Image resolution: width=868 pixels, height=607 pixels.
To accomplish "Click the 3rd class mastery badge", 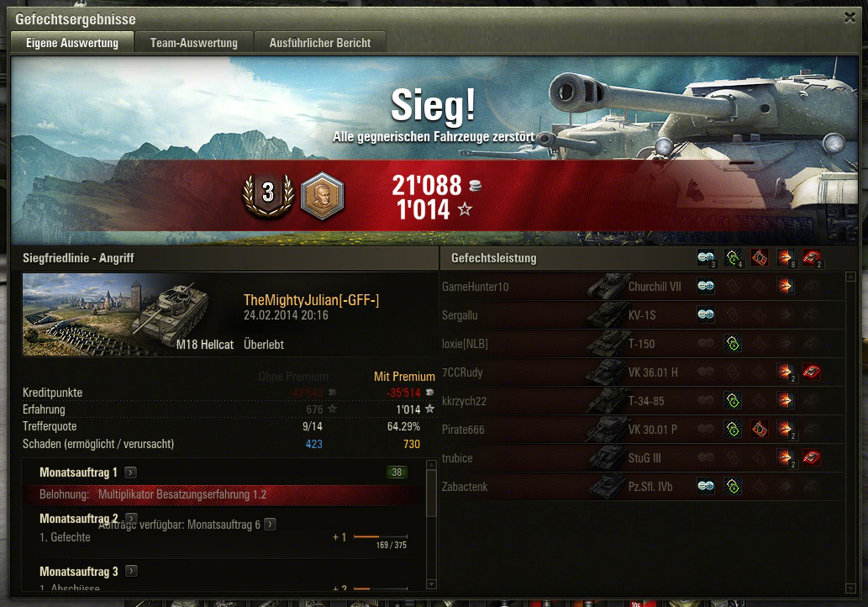I will click(x=269, y=194).
